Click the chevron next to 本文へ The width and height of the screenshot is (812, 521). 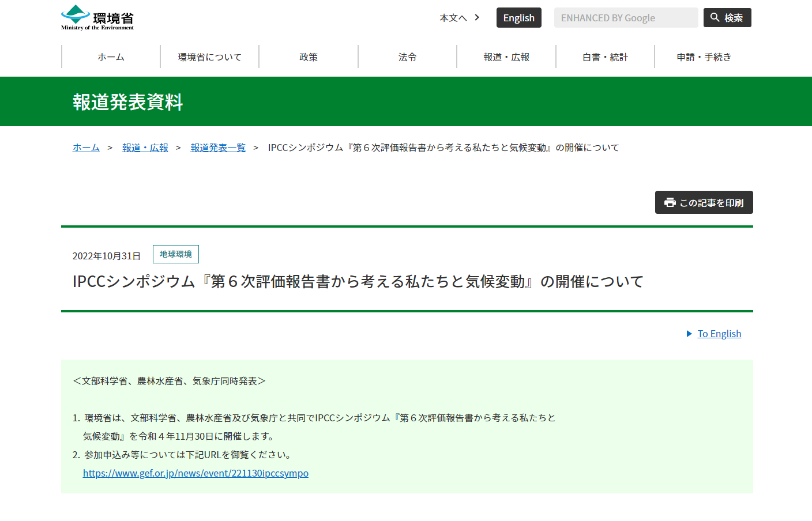click(477, 17)
